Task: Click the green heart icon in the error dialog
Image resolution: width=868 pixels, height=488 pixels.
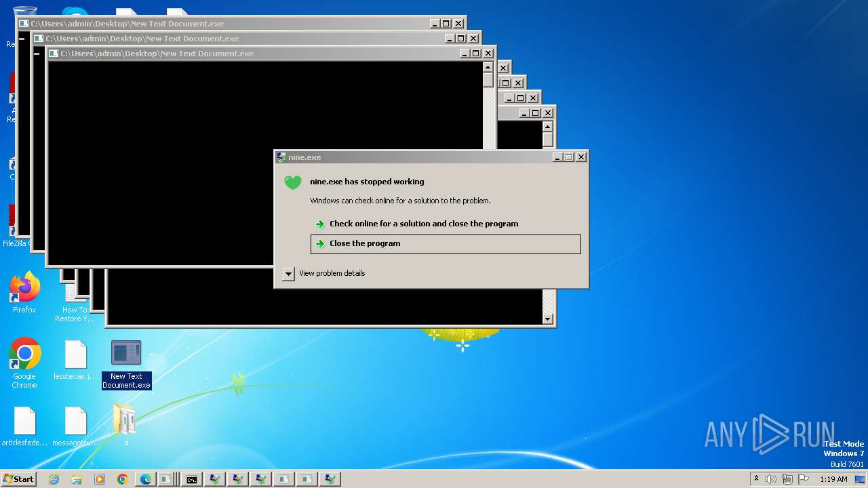Action: coord(292,182)
